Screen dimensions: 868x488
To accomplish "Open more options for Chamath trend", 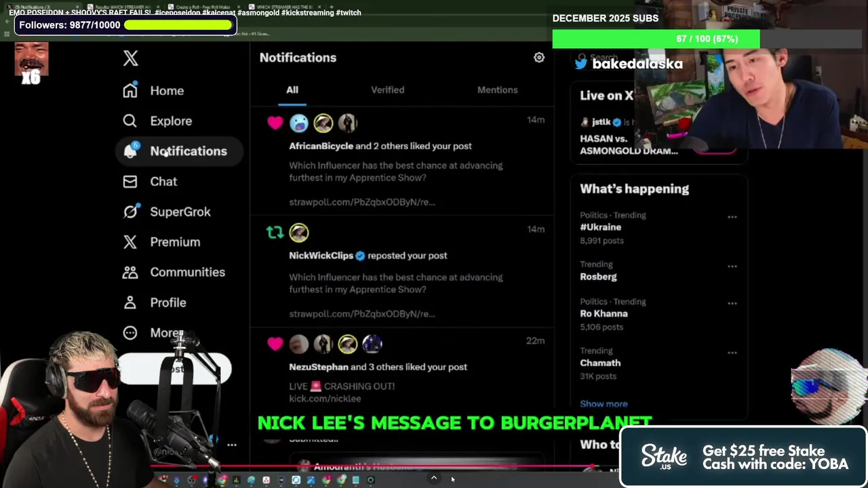I will pos(732,352).
